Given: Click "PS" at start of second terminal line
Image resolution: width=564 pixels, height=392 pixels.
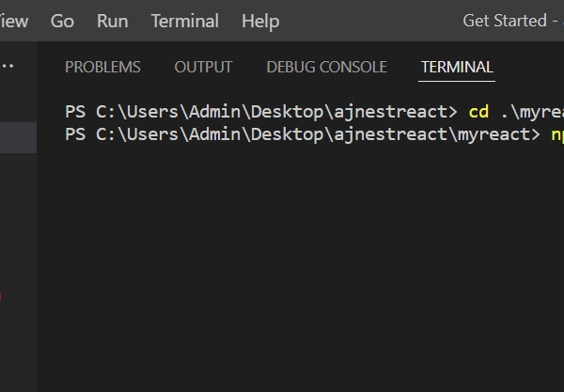Looking at the screenshot, I should [x=76, y=134].
